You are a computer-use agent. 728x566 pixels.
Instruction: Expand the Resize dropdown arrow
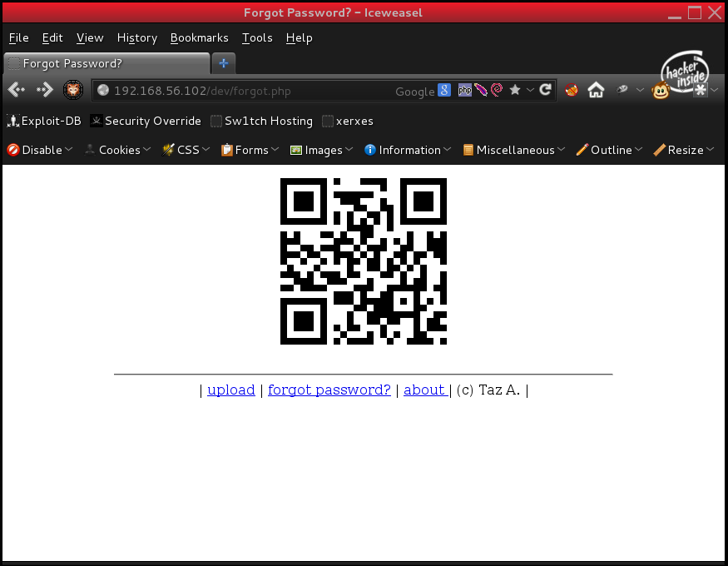(710, 150)
